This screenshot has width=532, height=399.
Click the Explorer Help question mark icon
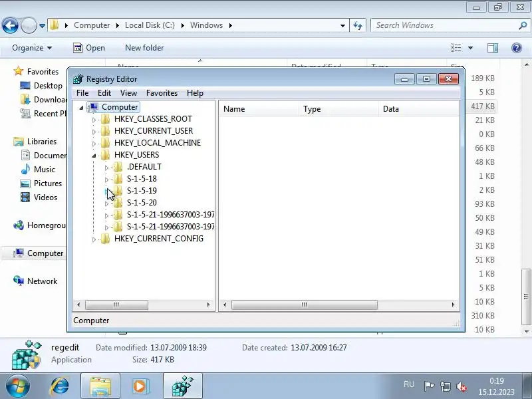pos(517,48)
